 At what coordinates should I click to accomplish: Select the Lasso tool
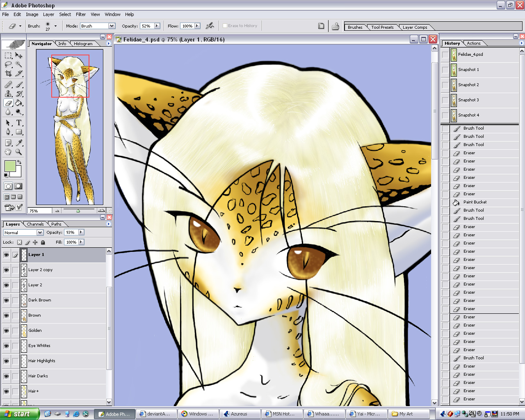[8, 64]
